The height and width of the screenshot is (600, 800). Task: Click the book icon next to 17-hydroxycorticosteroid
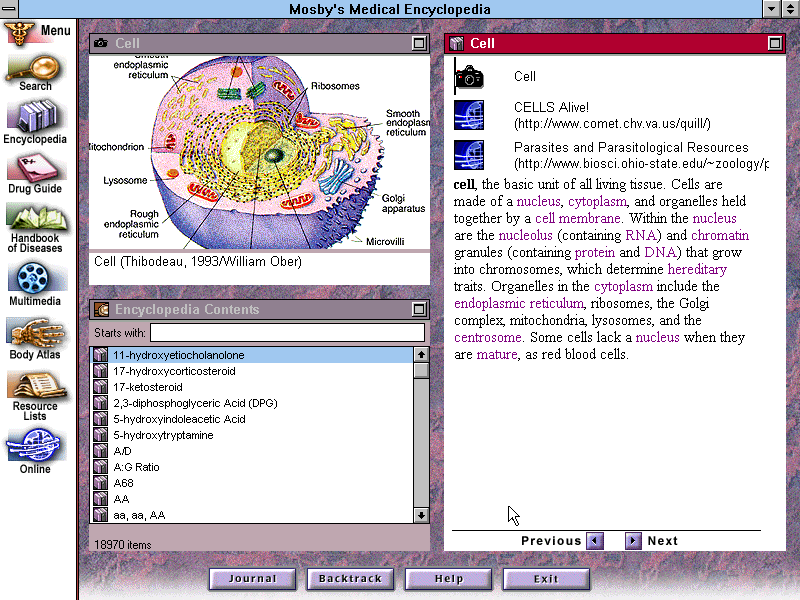pyautogui.click(x=101, y=371)
